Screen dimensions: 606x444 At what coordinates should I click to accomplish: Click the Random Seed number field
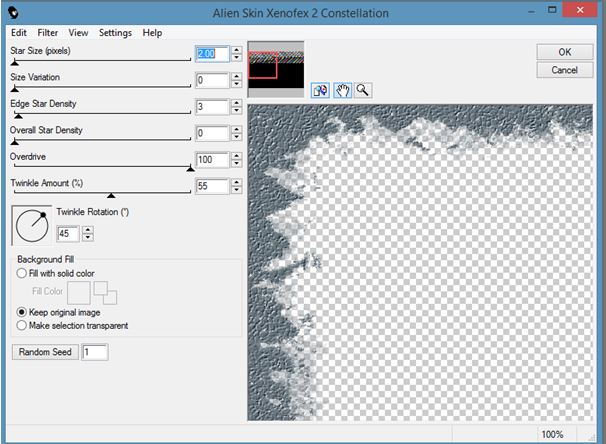tap(95, 352)
